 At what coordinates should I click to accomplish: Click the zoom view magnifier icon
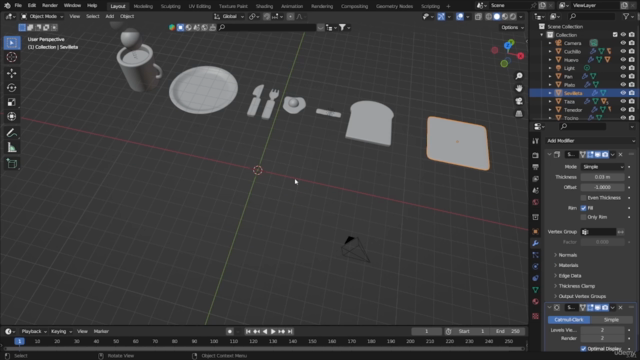[519, 76]
